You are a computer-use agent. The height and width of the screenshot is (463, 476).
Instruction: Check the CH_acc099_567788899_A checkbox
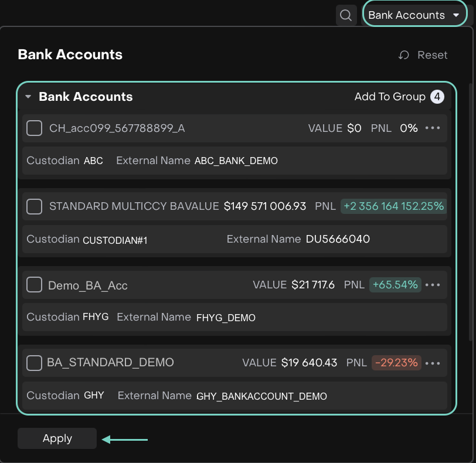click(35, 128)
